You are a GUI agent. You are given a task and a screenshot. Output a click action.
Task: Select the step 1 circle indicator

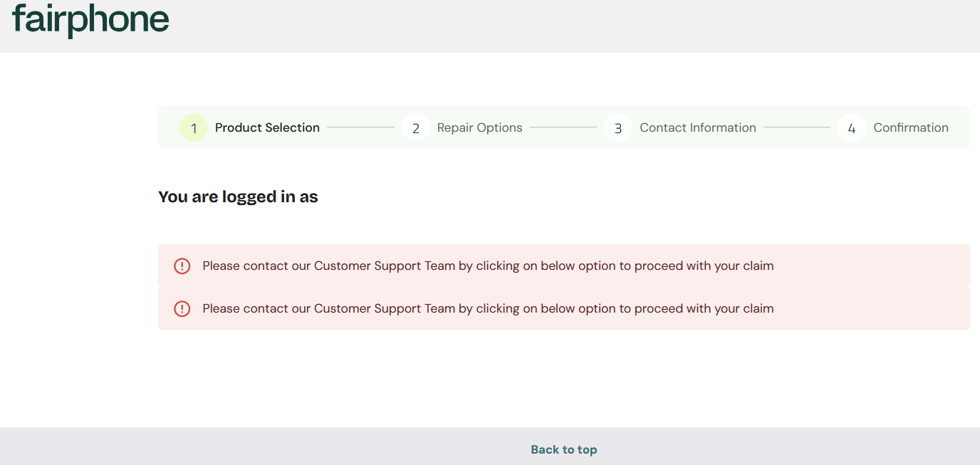click(x=194, y=128)
